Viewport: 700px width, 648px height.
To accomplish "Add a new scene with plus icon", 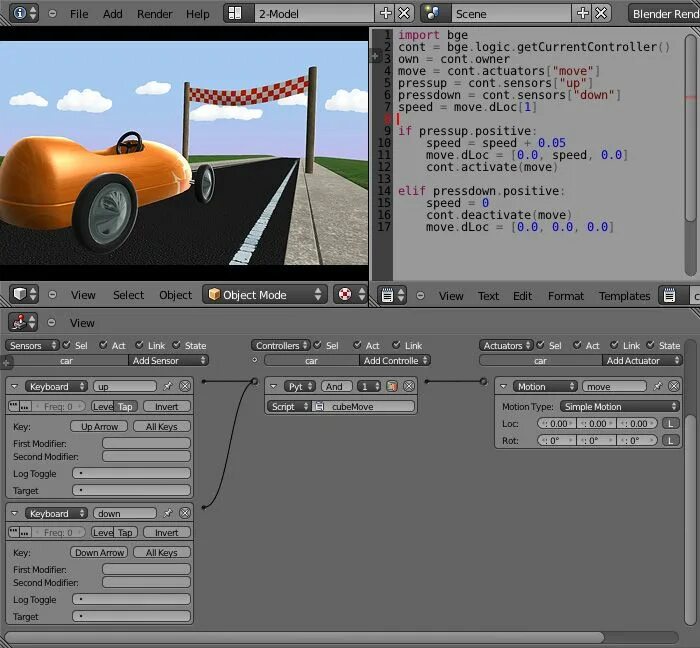I will (x=582, y=13).
